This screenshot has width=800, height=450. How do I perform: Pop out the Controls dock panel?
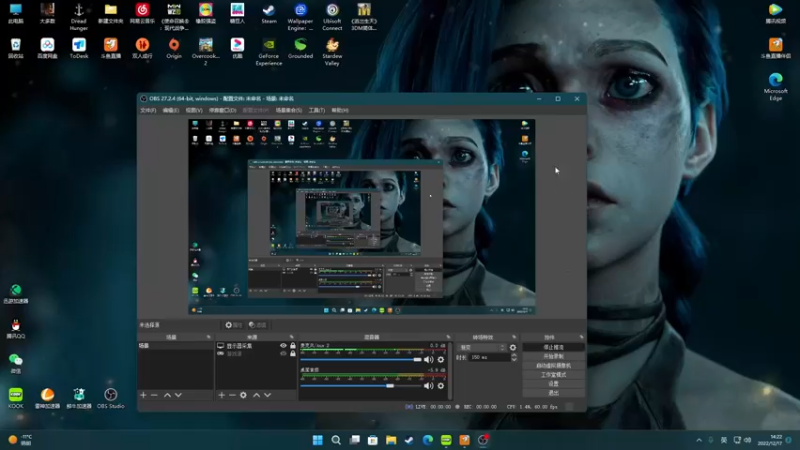(x=581, y=337)
